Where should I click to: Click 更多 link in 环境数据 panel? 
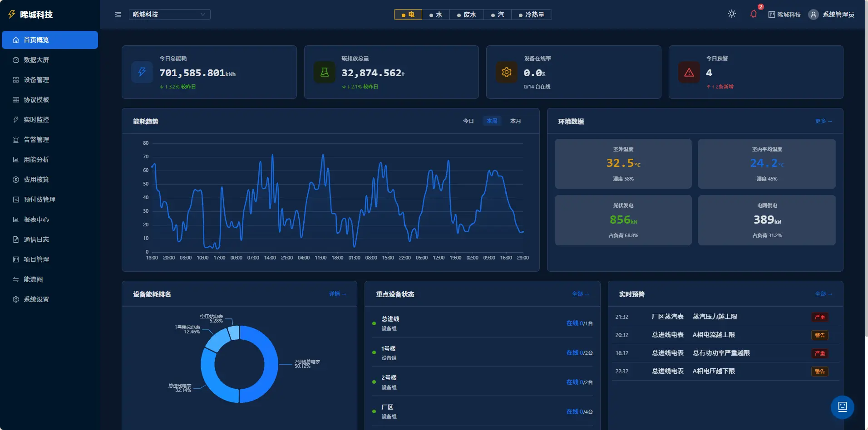coord(824,121)
